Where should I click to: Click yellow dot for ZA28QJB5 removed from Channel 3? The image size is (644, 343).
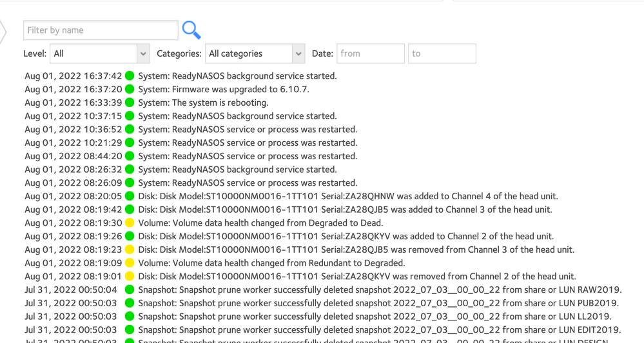click(130, 250)
